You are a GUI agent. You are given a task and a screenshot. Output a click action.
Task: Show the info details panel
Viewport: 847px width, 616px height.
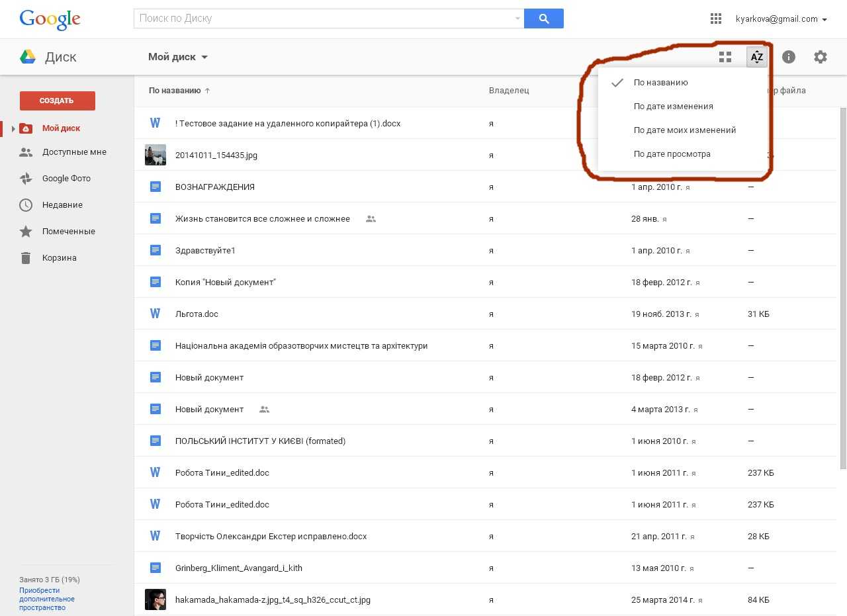pos(788,57)
